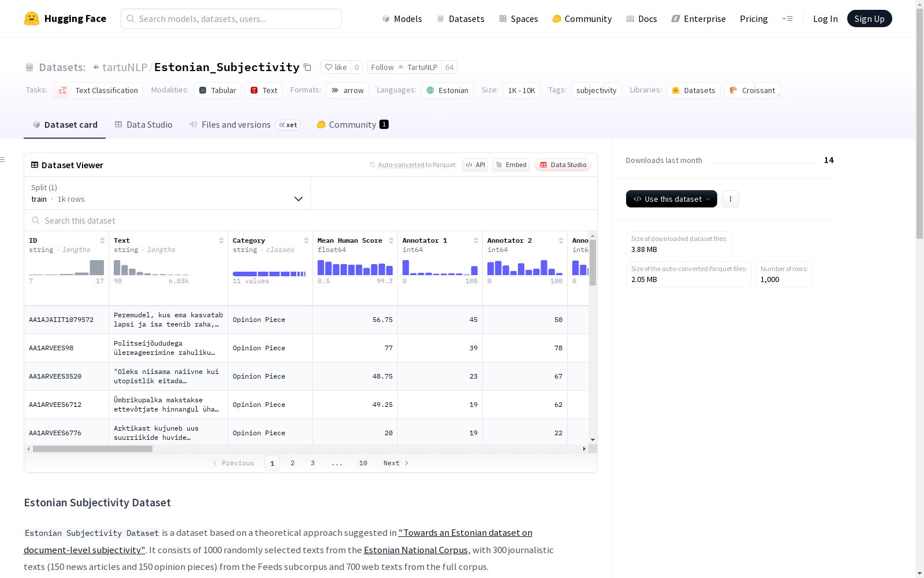Go to page 2 of the dataset

point(293,463)
